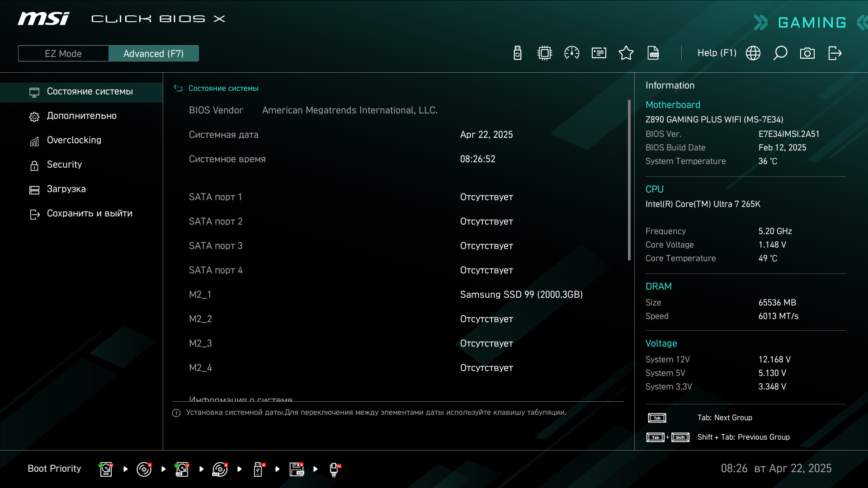Click the drive icon beside Загрузка
Viewport: 868px width, 488px height.
tap(34, 190)
